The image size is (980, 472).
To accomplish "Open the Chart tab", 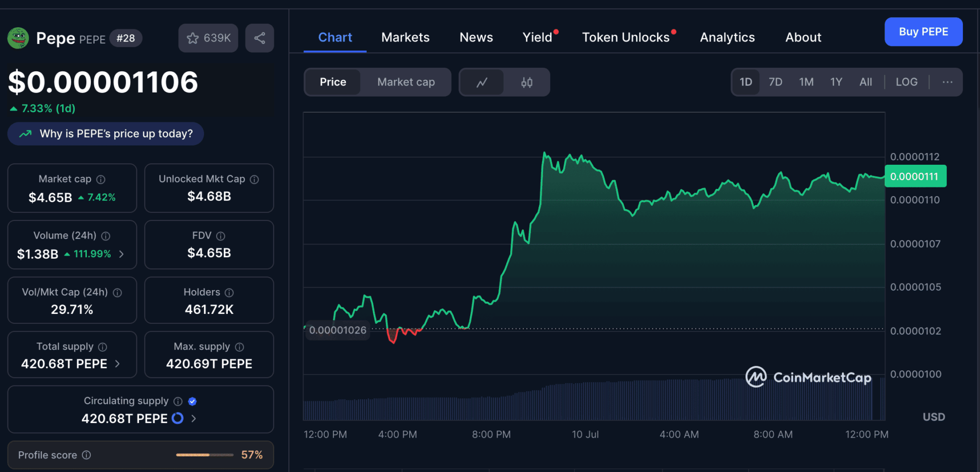I will pyautogui.click(x=335, y=37).
